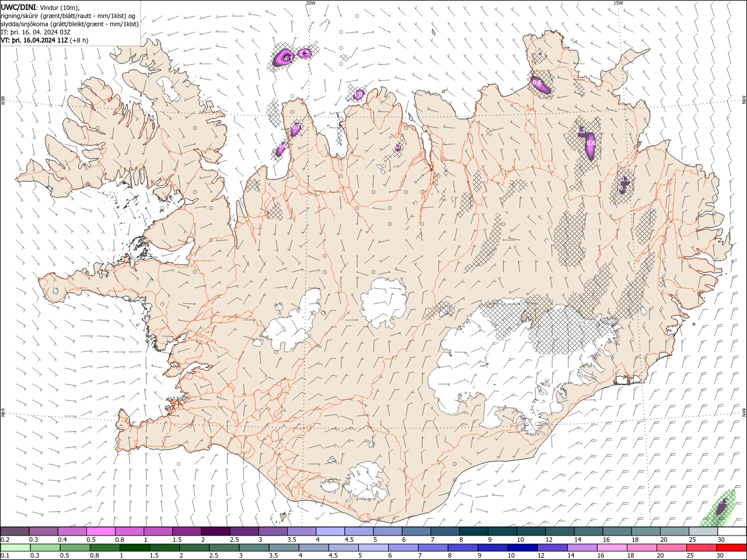This screenshot has width=747, height=560.
Task: Click the UWC/DINI map title text
Action: (x=18, y=7)
